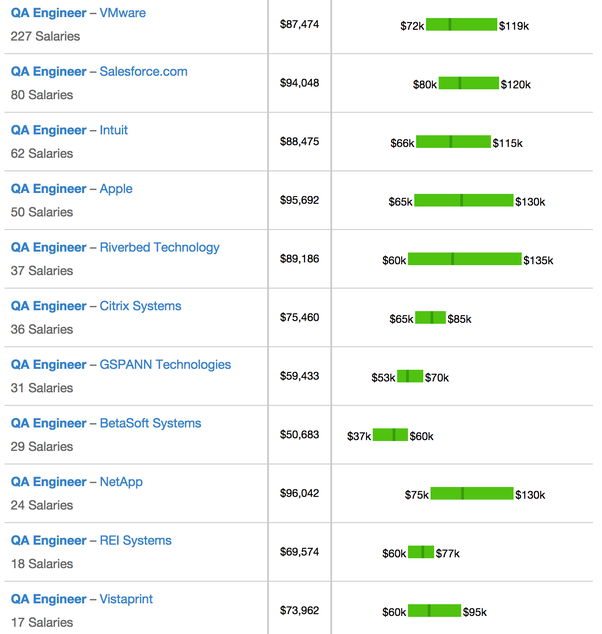Click BetaSoft Systems' $37k–$60k range bar
Image resolution: width=602 pixels, height=634 pixels.
tap(390, 435)
